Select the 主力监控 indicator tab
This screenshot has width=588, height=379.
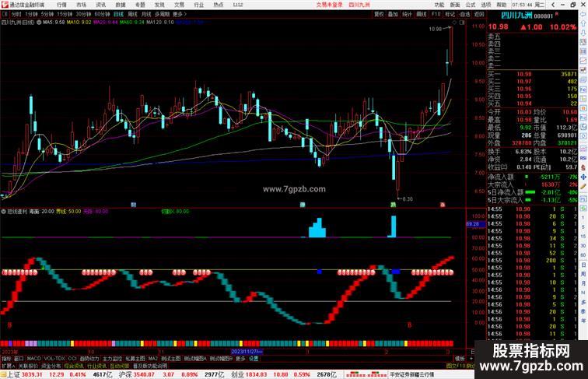click(113, 359)
